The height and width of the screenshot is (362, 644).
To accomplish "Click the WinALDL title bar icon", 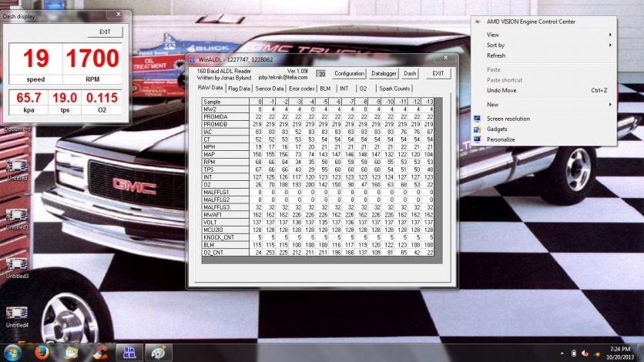I will (193, 59).
